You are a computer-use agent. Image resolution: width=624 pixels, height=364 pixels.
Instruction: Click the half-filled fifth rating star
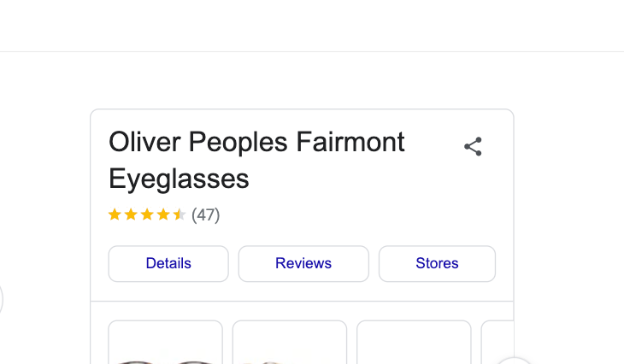tap(180, 214)
